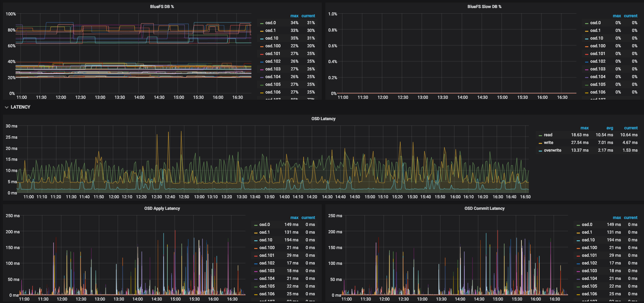This screenshot has height=303, width=644.
Task: Open the BlueFS Slow DB % panel menu
Action: coord(484,7)
